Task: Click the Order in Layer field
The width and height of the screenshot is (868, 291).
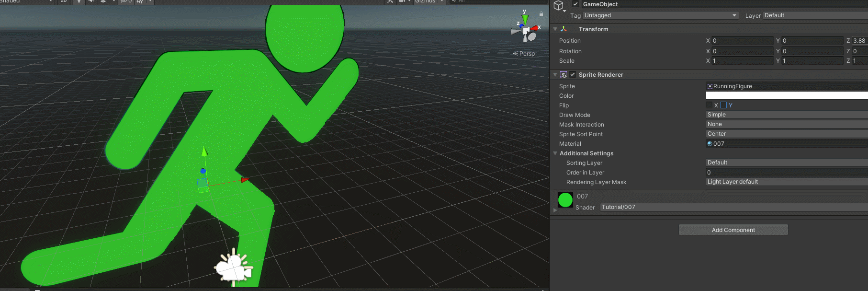Action: point(787,172)
